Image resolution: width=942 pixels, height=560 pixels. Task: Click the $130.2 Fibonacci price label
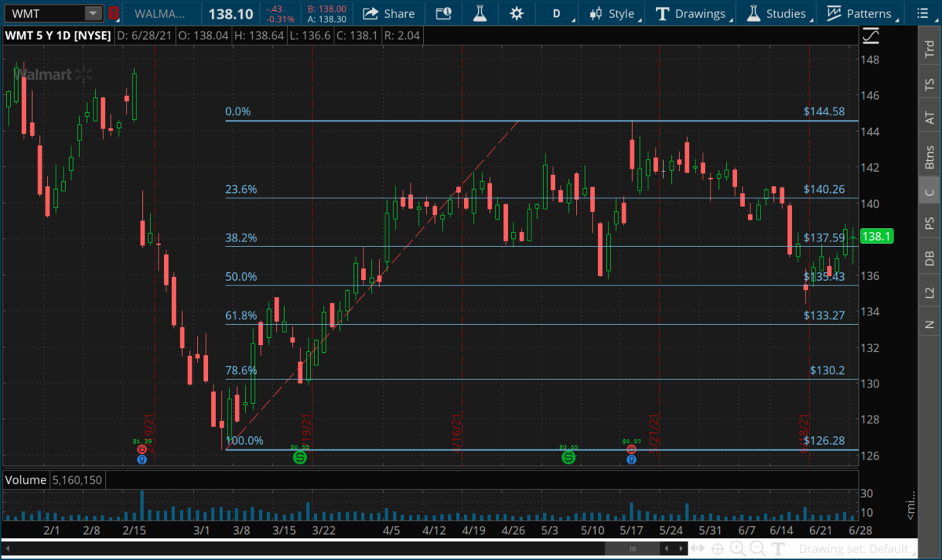(x=827, y=370)
